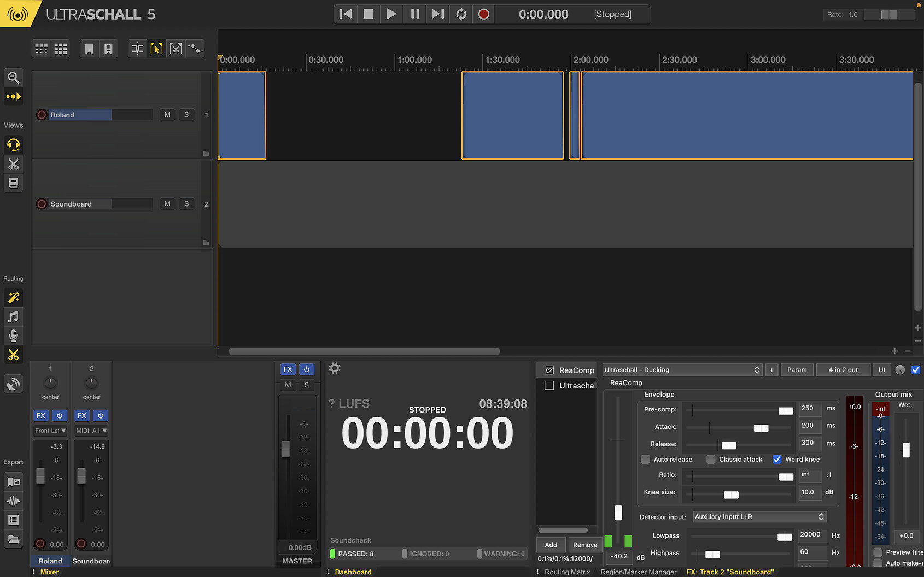Set an exclamation edit marker

108,49
